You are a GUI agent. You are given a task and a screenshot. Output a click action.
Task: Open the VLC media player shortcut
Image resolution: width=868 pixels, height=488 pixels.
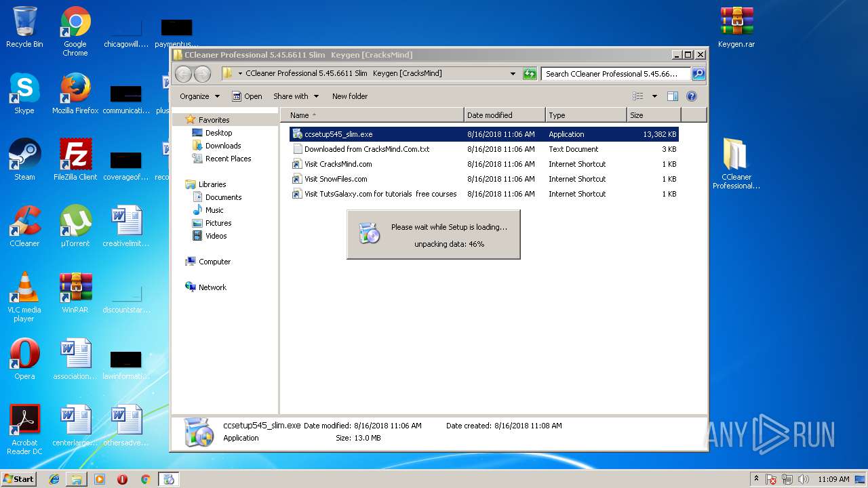click(24, 298)
